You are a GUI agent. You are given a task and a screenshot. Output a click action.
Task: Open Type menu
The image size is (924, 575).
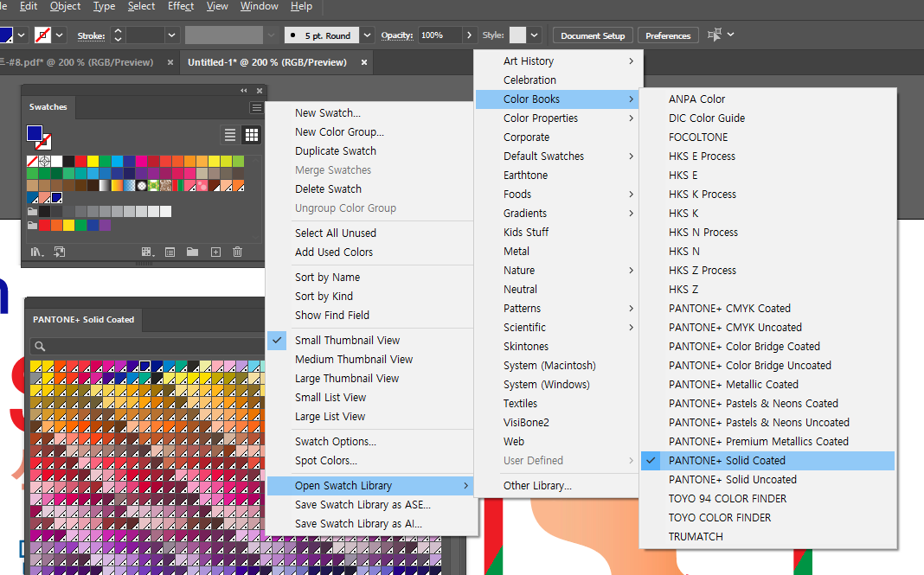(x=105, y=6)
